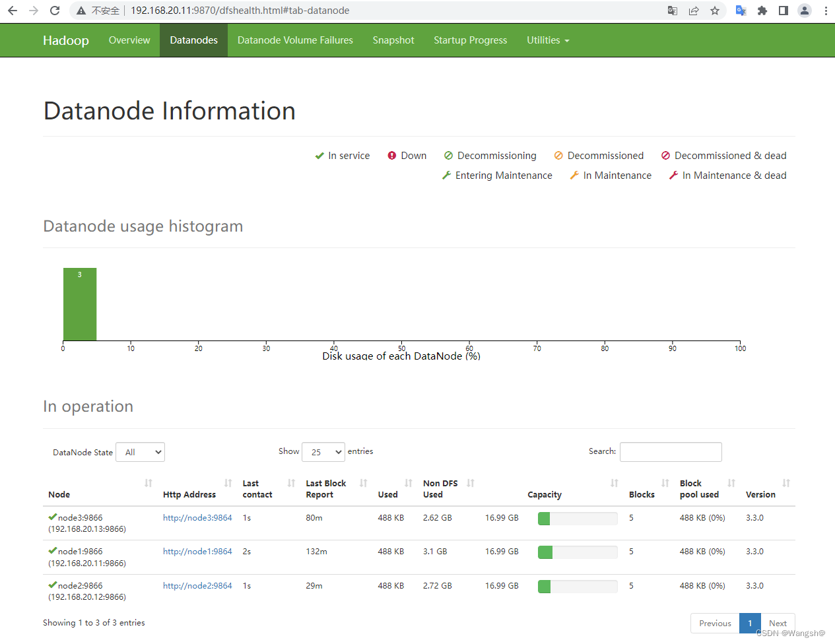This screenshot has width=835, height=644.
Task: Go back using the browser back arrow
Action: (13, 11)
